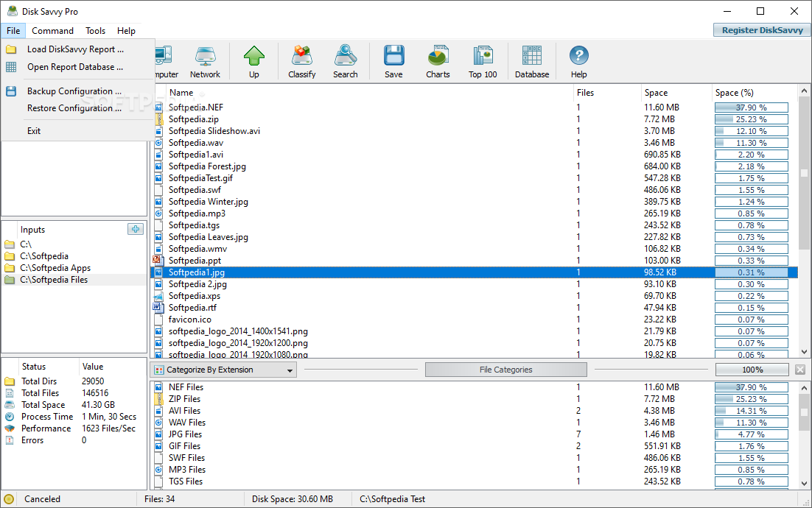The width and height of the screenshot is (812, 508).
Task: Sort by the Files column header
Action: click(607, 93)
